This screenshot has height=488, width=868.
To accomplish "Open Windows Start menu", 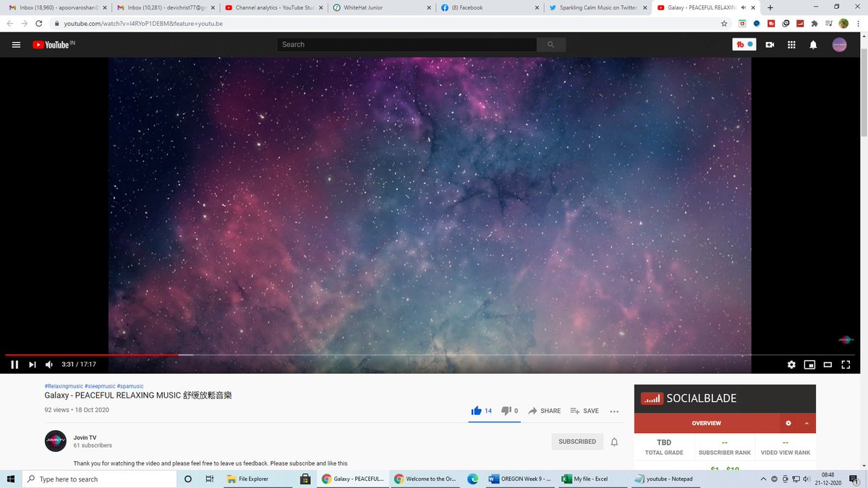I will (11, 479).
